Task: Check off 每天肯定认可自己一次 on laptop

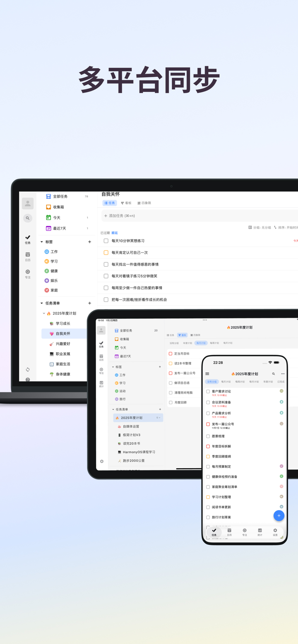Action: point(106,253)
